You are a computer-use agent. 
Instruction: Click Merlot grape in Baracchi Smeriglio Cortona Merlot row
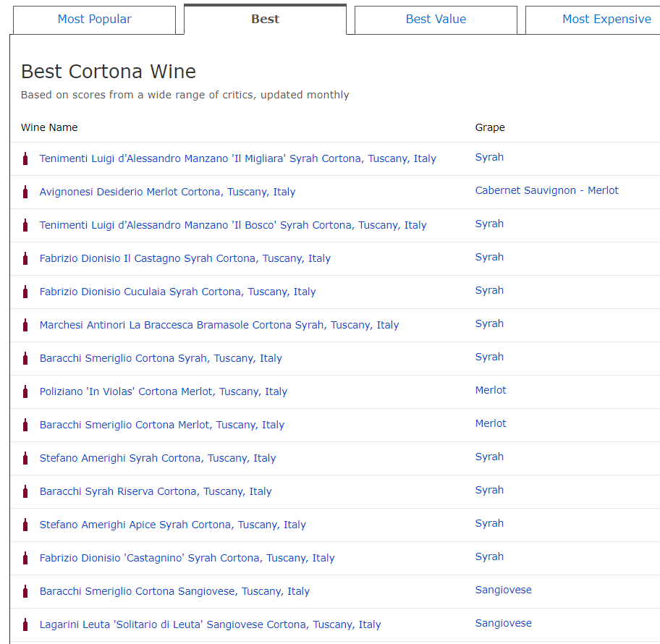491,423
